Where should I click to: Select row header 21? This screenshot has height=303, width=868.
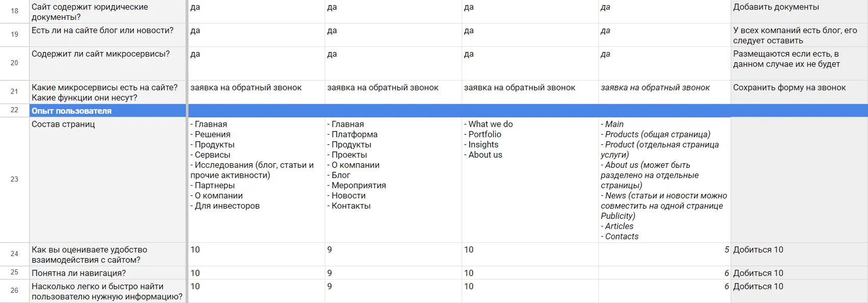pos(14,92)
